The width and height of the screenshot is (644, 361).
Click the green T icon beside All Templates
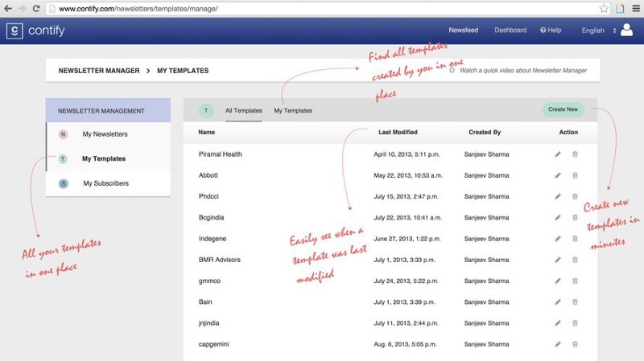click(206, 110)
